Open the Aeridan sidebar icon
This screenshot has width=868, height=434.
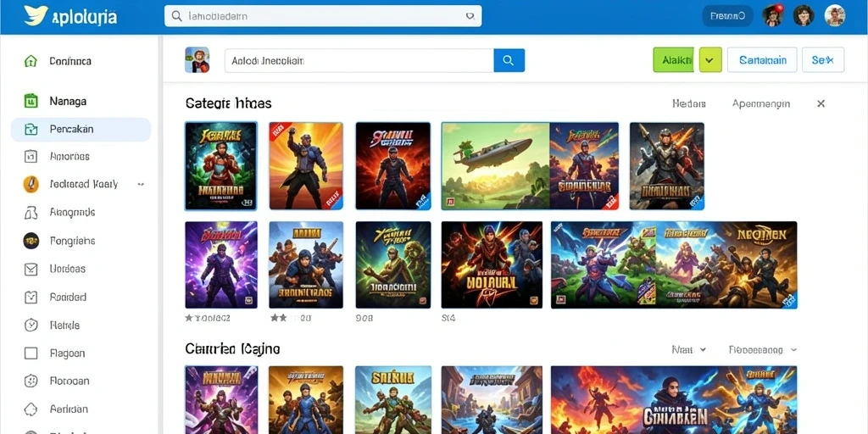[x=31, y=409]
